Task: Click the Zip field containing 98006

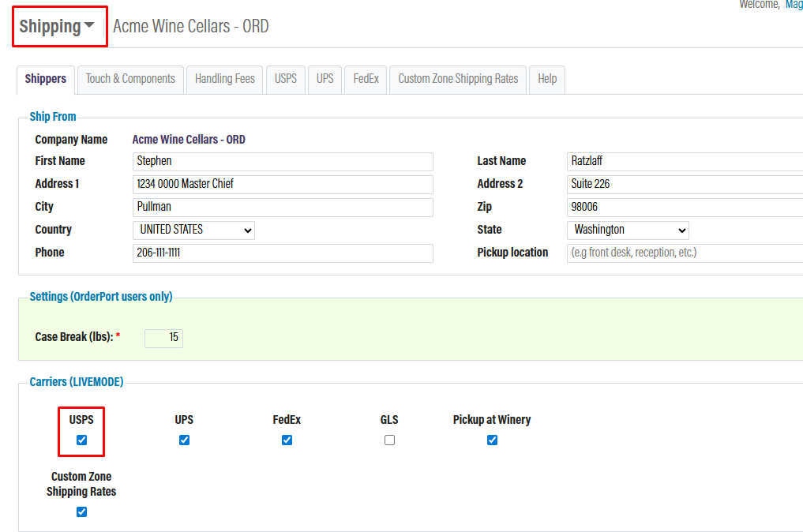Action: pos(685,208)
